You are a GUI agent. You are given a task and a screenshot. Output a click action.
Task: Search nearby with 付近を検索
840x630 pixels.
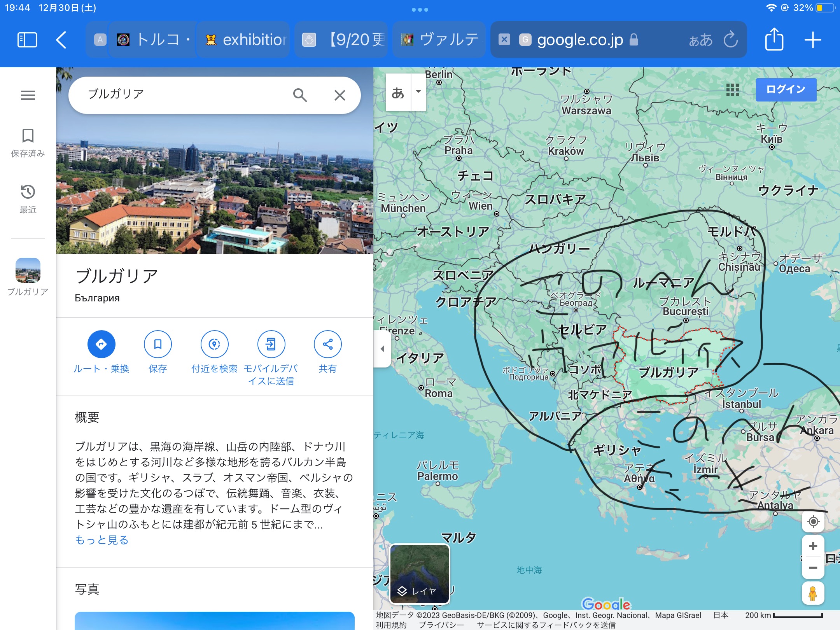coord(215,352)
